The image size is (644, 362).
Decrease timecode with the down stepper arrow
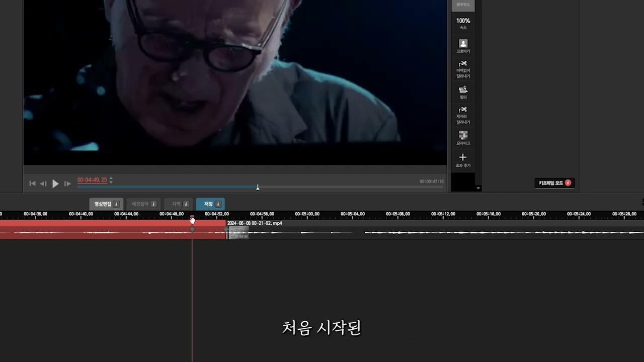click(111, 182)
